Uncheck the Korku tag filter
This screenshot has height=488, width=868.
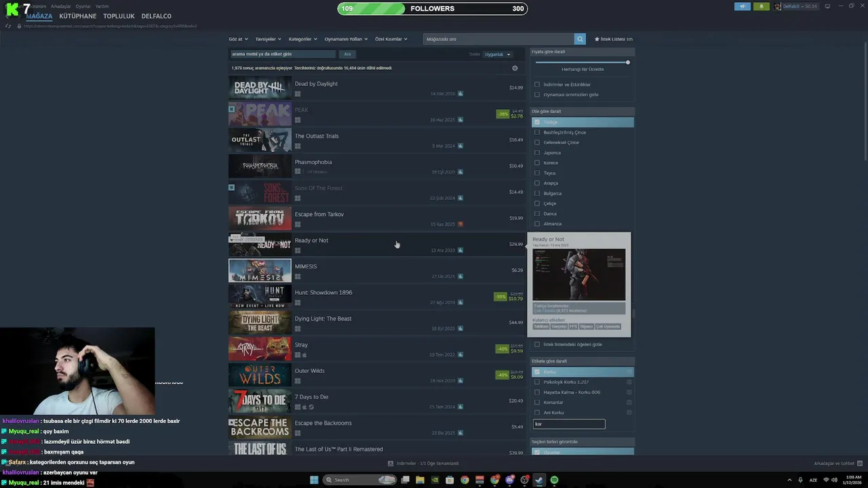537,371
